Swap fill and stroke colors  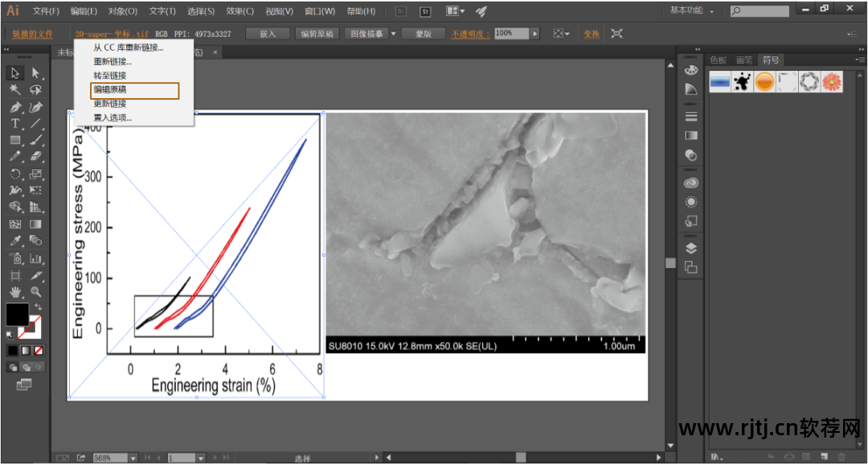coord(38,307)
